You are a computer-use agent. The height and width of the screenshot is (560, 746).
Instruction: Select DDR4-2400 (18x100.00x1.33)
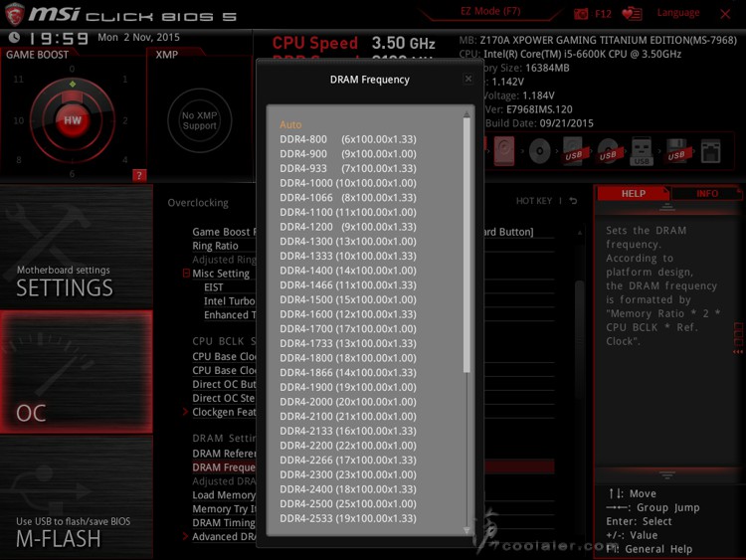[348, 489]
